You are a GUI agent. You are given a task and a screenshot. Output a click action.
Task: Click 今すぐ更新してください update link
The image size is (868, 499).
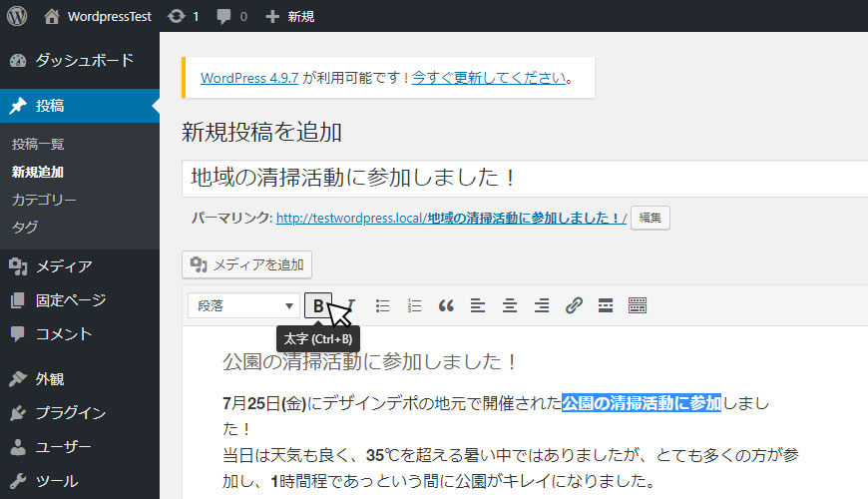489,78
